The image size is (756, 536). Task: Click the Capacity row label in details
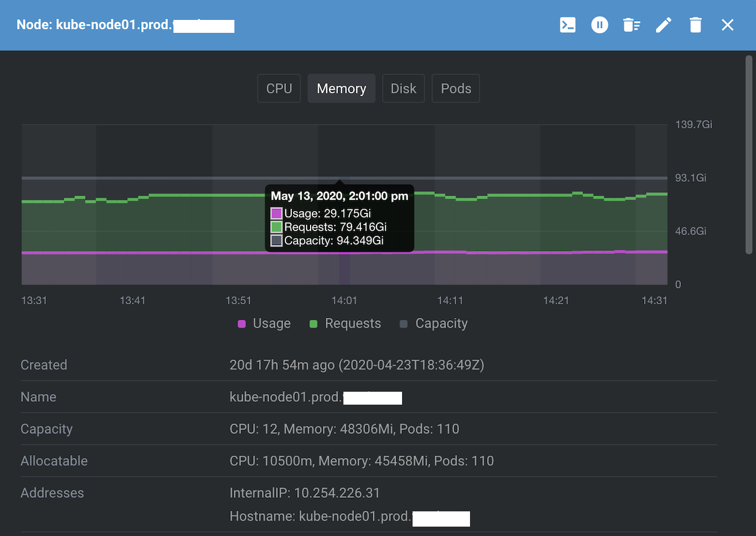[46, 429]
